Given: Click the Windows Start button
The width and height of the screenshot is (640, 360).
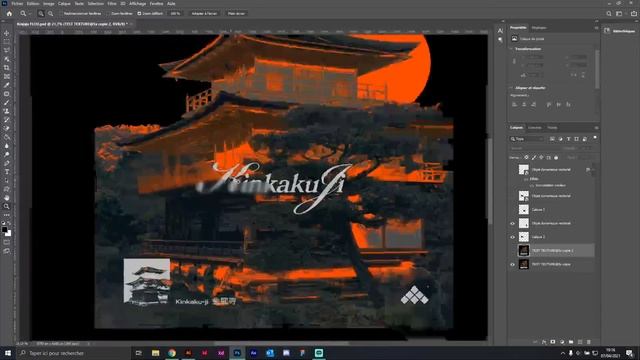Looking at the screenshot, I should [7, 353].
